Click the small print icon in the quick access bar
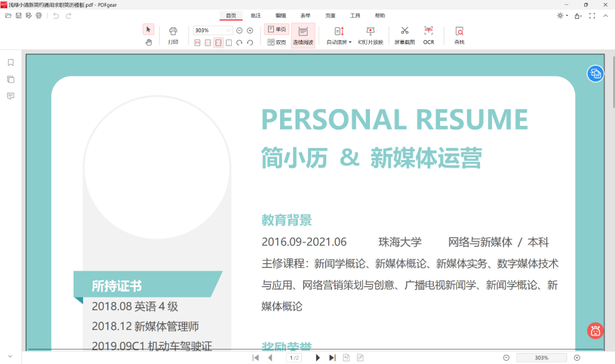615x364 pixels. coord(39,16)
